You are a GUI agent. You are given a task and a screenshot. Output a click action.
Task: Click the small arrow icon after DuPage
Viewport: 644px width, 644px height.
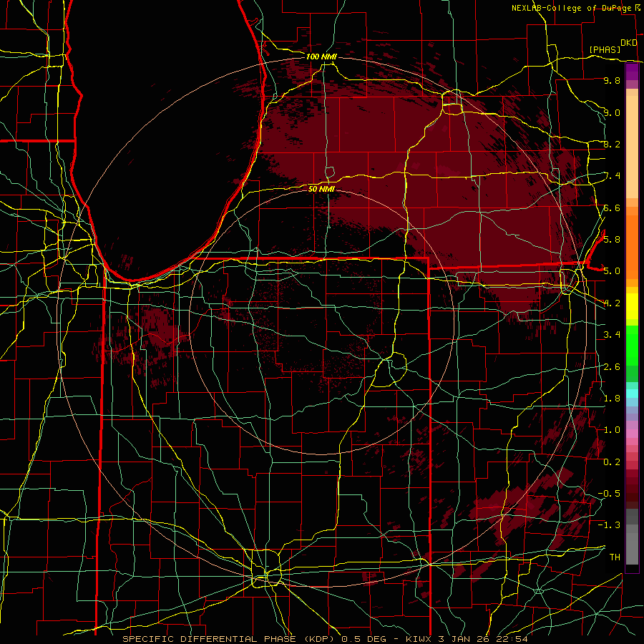click(x=638, y=8)
